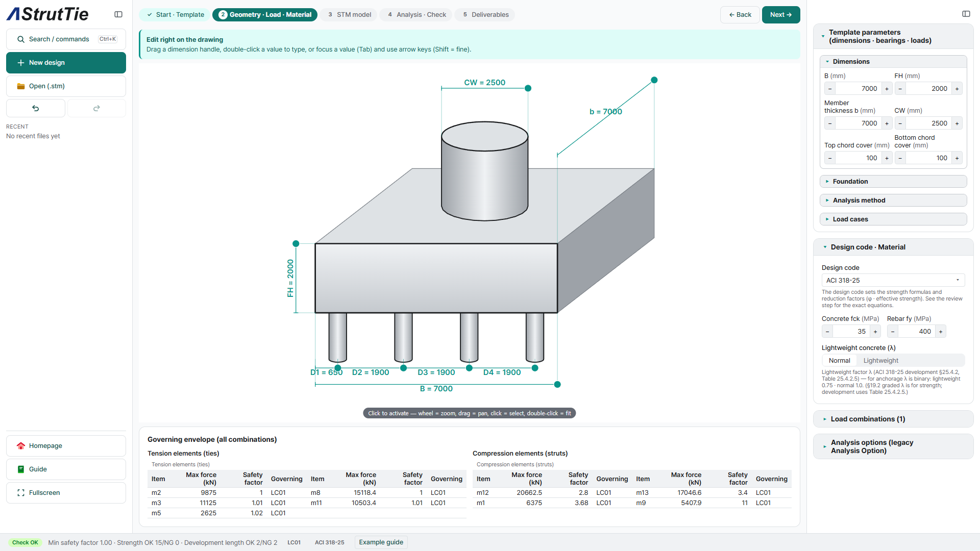Increase Top chord cover with plus
This screenshot has width=980, height=551.
click(x=887, y=158)
